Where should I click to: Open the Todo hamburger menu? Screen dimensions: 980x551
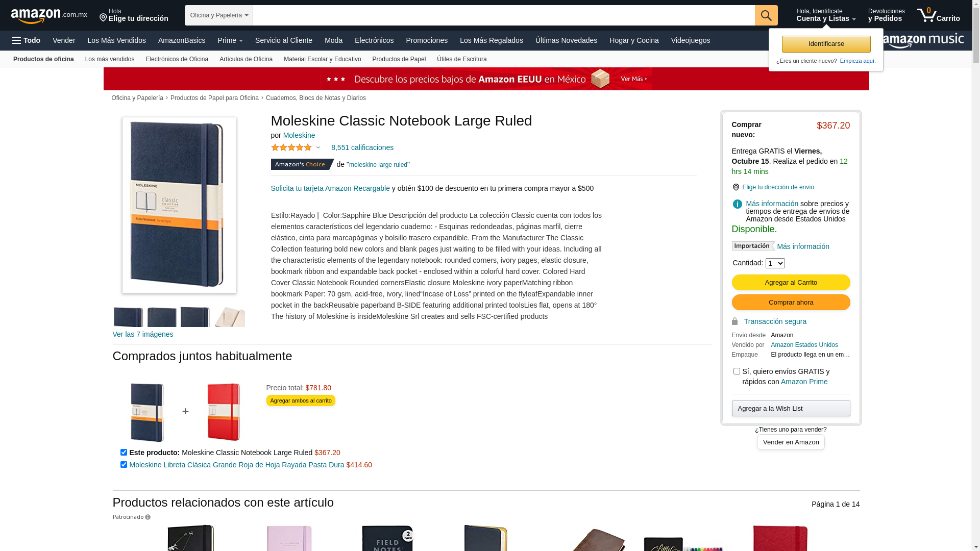pyautogui.click(x=26, y=40)
